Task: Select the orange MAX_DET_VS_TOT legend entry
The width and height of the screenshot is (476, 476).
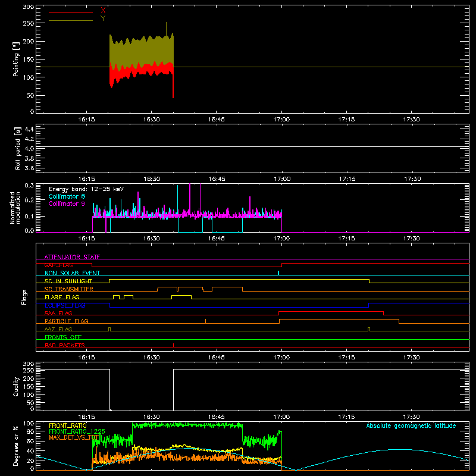Action: click(x=74, y=437)
